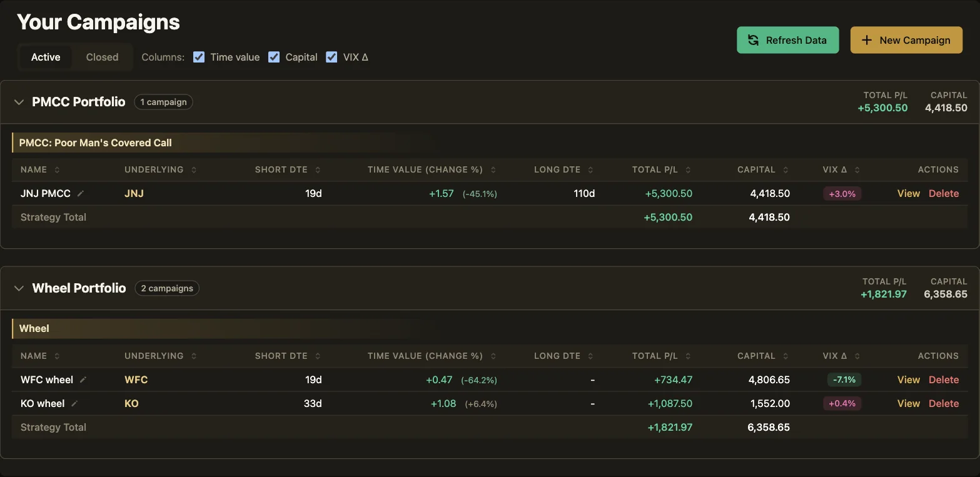Sort PMCC table by Long DTE sort icon

(591, 170)
